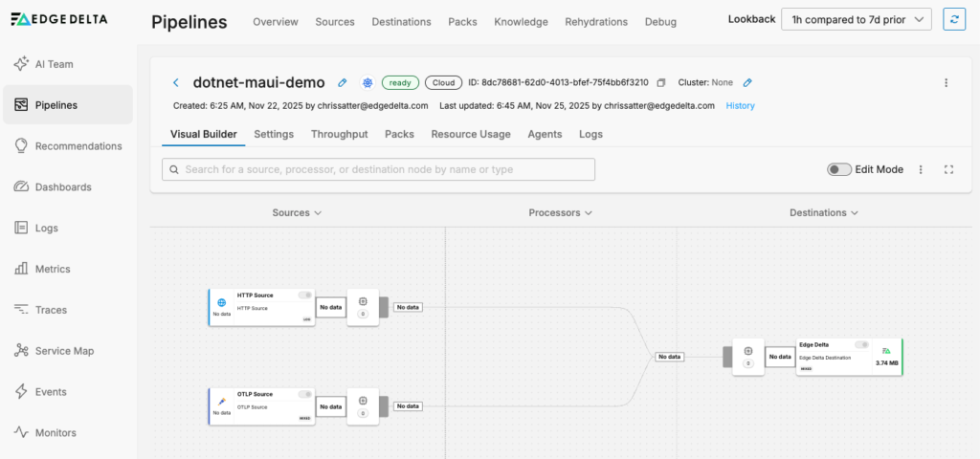Open the Rehydrations top menu item

tap(596, 21)
